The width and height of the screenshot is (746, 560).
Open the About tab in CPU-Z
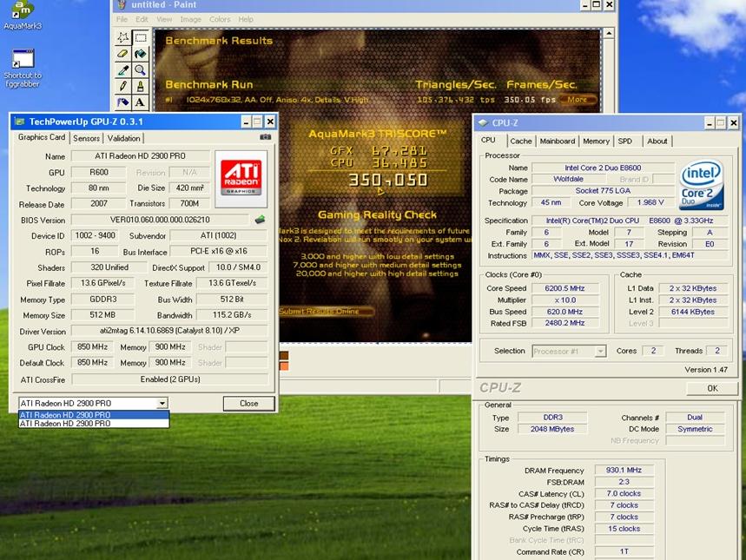click(657, 141)
